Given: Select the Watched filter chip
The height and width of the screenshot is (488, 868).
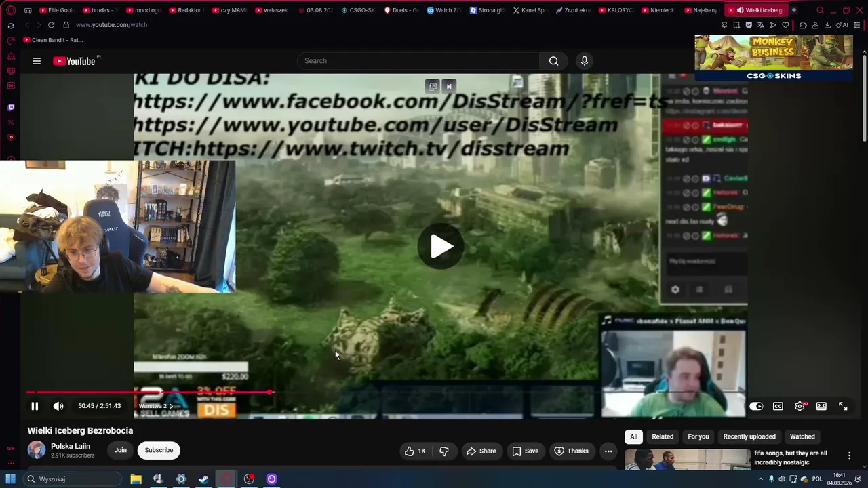Looking at the screenshot, I should click(802, 436).
